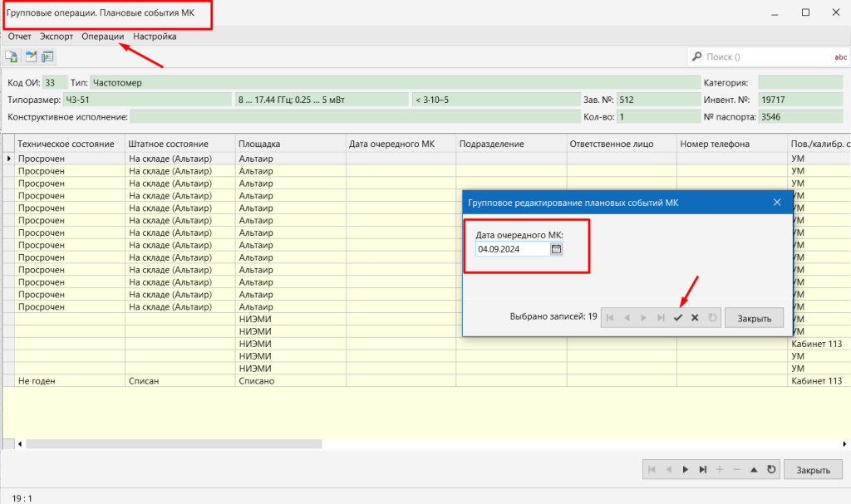Click the Списано cell

click(x=290, y=381)
